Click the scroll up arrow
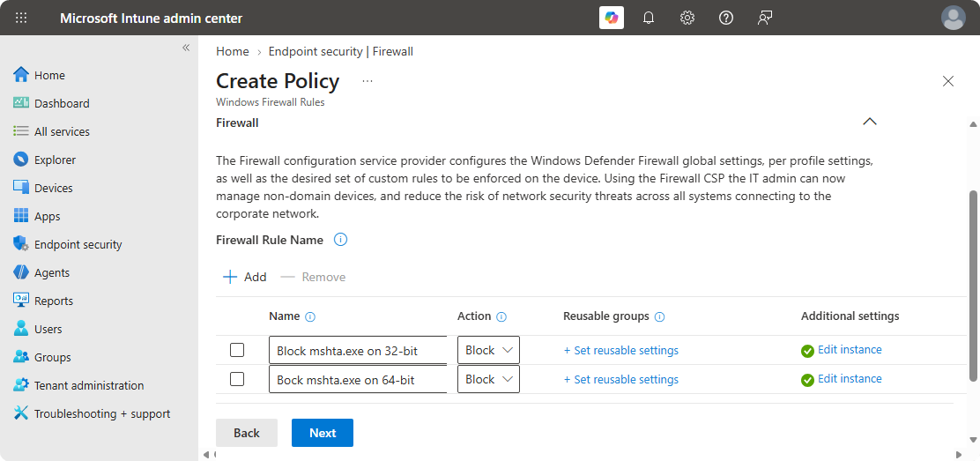980x461 pixels. coord(973,124)
